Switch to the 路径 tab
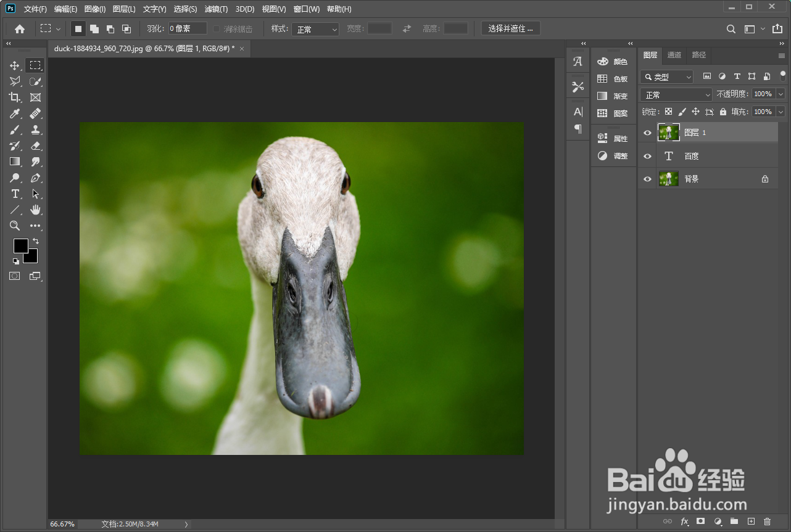 pos(699,55)
